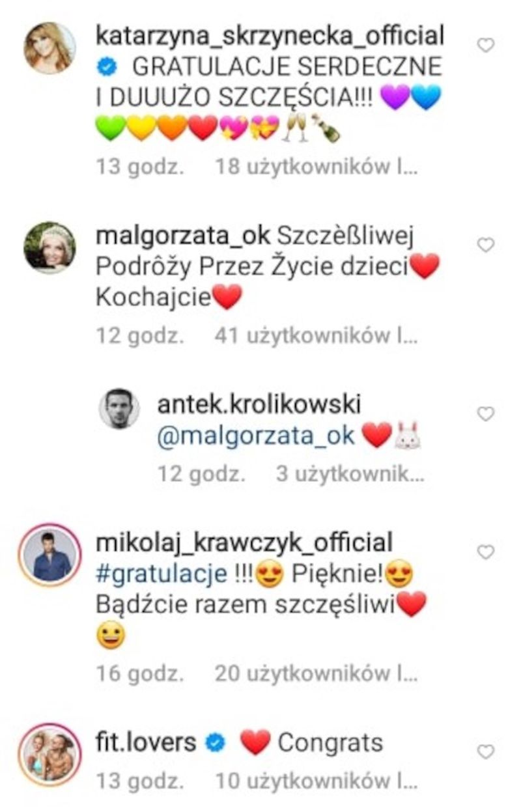The height and width of the screenshot is (812, 521).
Task: Like katarzyna_skrzynecka_official's comment with heart icon
Action: tap(486, 46)
